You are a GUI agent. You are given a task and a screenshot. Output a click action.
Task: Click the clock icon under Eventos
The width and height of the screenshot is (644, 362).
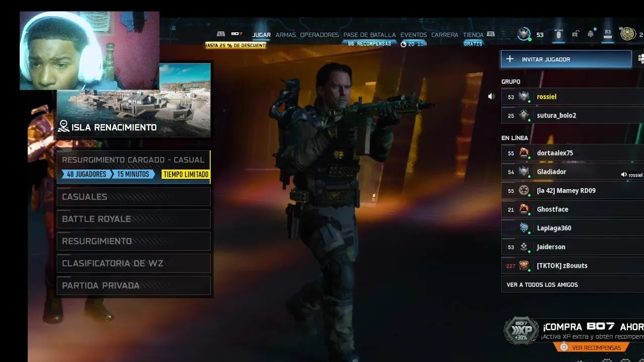click(404, 44)
